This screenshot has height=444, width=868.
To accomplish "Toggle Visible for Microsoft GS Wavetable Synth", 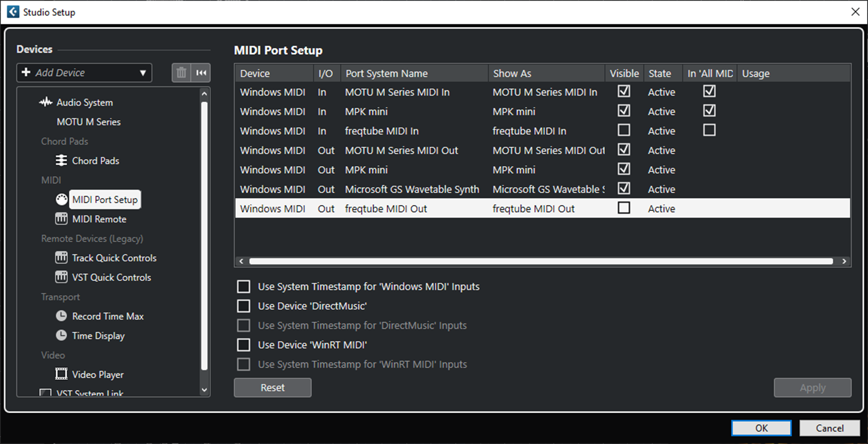I will 624,188.
